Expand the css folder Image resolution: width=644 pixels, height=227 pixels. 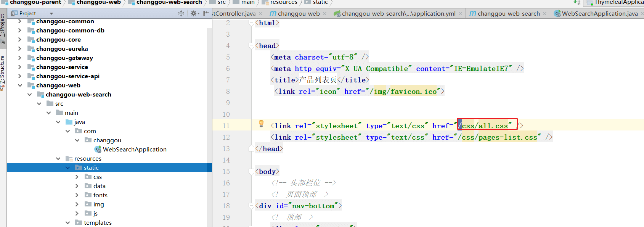pyautogui.click(x=77, y=177)
